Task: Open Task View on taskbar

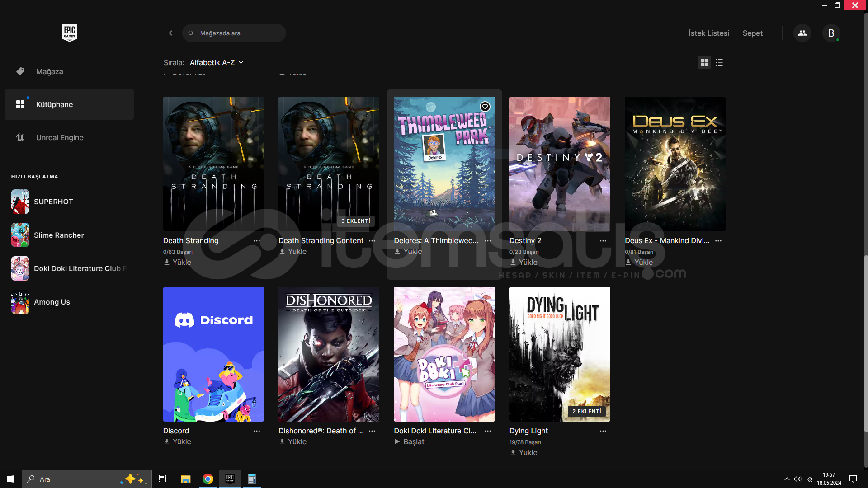Action: pyautogui.click(x=163, y=479)
